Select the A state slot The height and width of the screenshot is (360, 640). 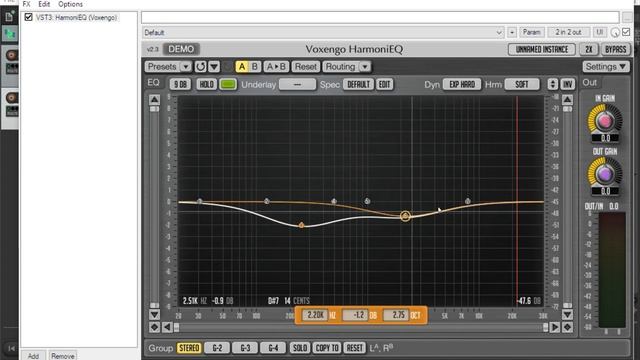[x=242, y=67]
